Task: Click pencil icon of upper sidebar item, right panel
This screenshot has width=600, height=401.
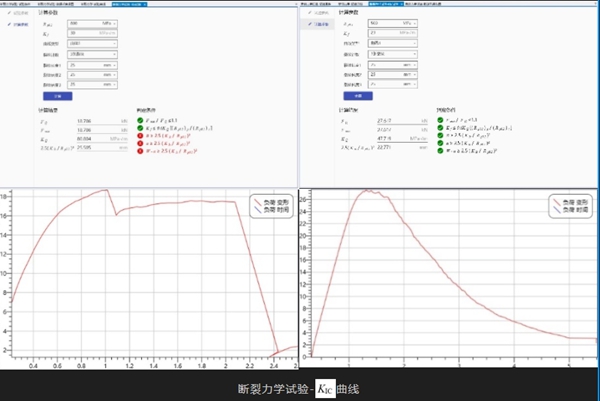Action: (x=310, y=13)
